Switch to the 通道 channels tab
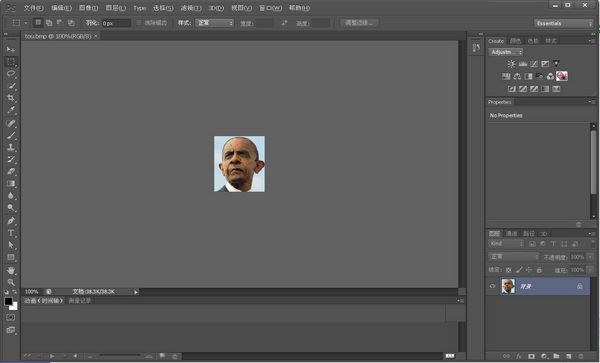Screen dimensions: 600x363 [x=511, y=233]
